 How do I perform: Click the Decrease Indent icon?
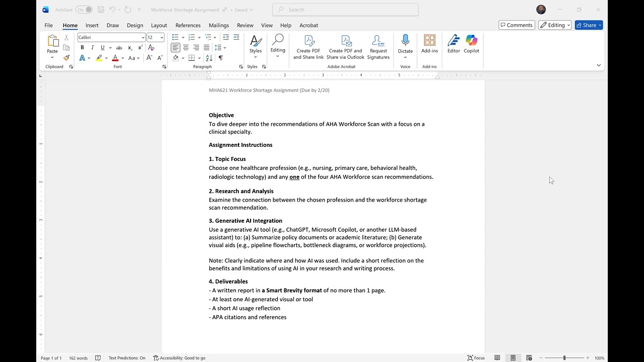[226, 37]
